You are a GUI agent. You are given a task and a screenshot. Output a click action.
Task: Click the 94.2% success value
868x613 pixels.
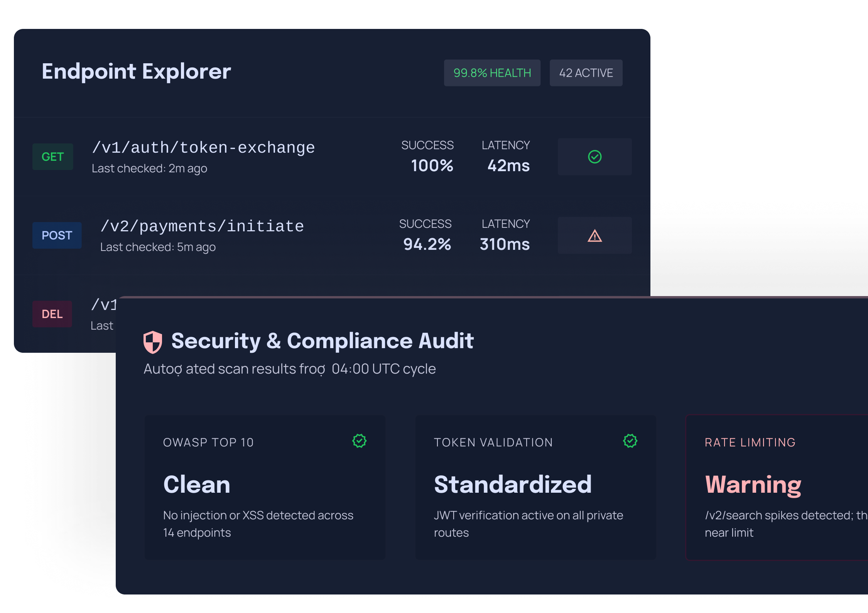point(427,244)
